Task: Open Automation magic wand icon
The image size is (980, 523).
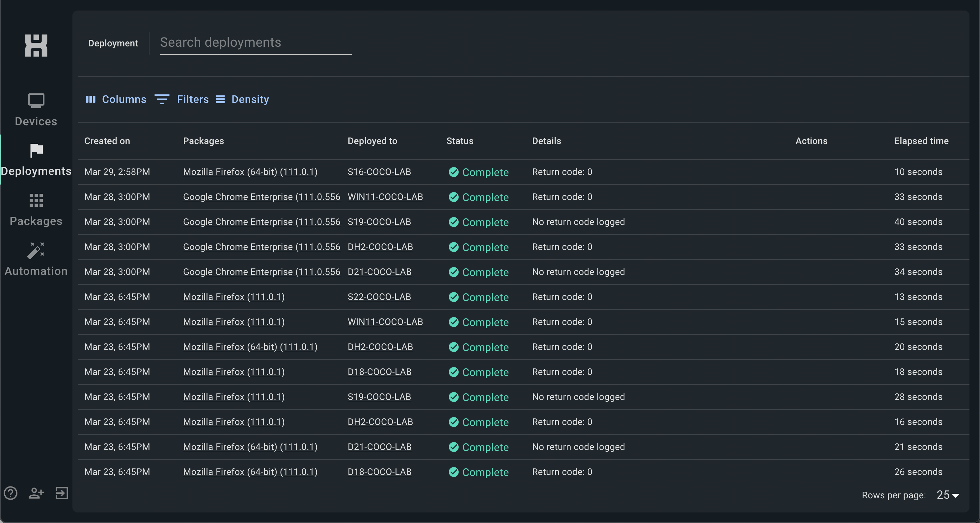Action: coord(36,250)
